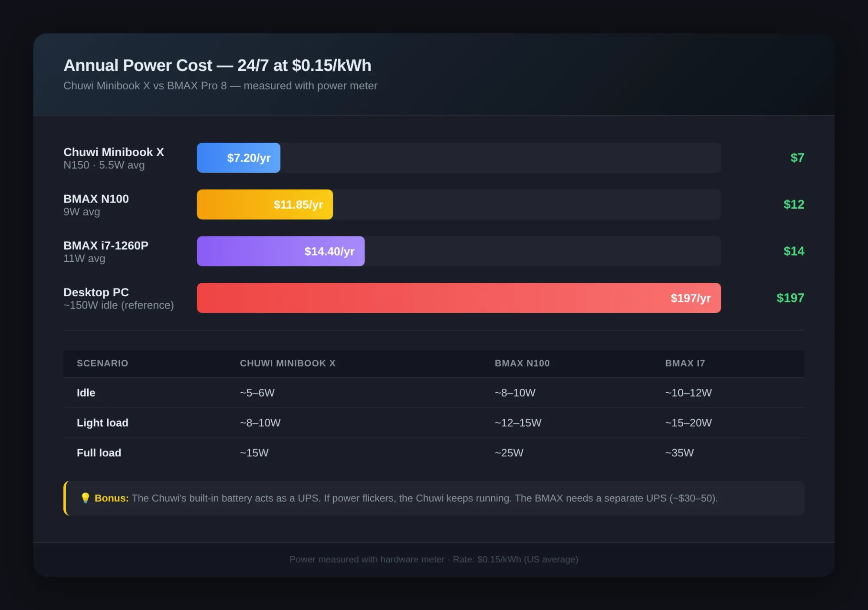Click the '~8–10W' cell in the Idle row
This screenshot has height=610, width=868.
coord(515,393)
